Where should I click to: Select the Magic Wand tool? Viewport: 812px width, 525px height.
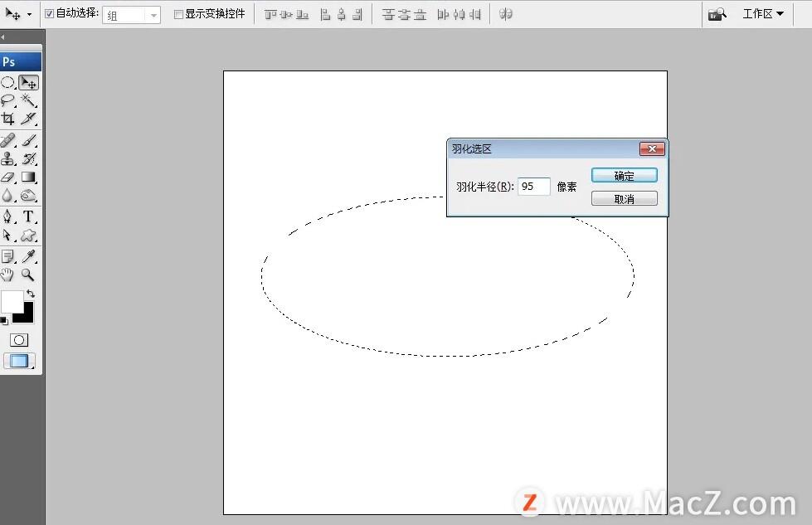(28, 100)
